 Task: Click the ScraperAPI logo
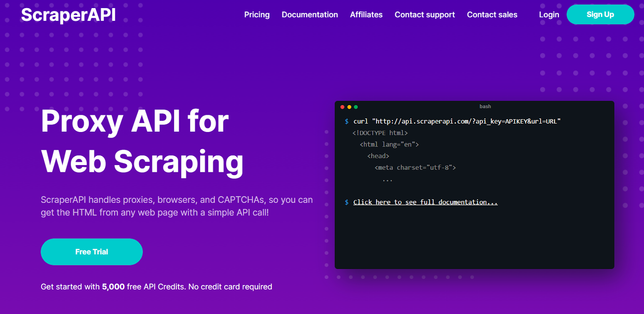[x=68, y=15]
